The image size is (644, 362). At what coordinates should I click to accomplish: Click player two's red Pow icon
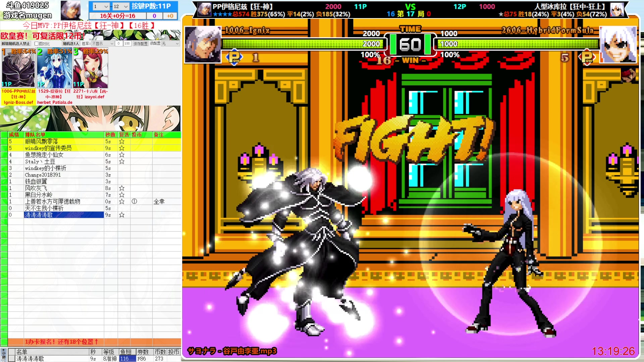[587, 57]
